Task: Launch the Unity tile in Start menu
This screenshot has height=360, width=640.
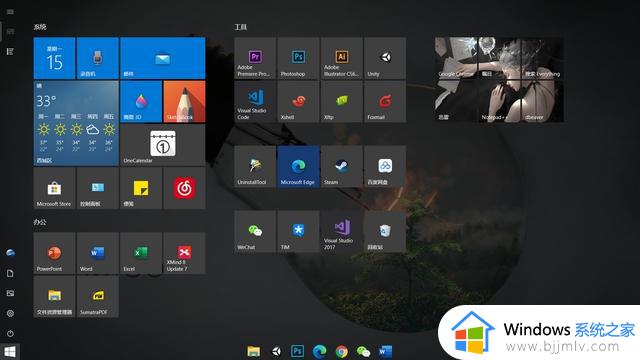Action: click(385, 58)
